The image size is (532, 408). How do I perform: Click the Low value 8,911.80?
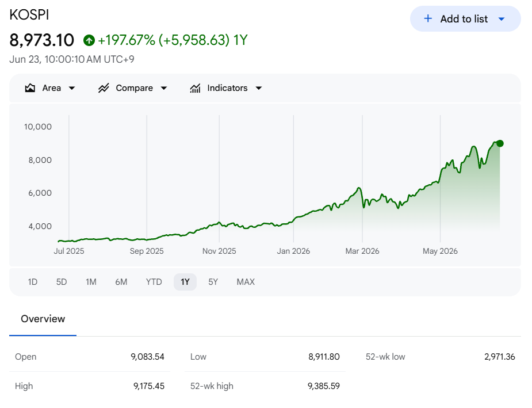click(324, 357)
